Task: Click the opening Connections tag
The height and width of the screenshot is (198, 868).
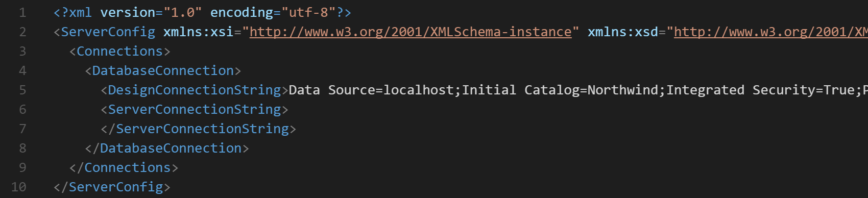Action: pos(120,51)
